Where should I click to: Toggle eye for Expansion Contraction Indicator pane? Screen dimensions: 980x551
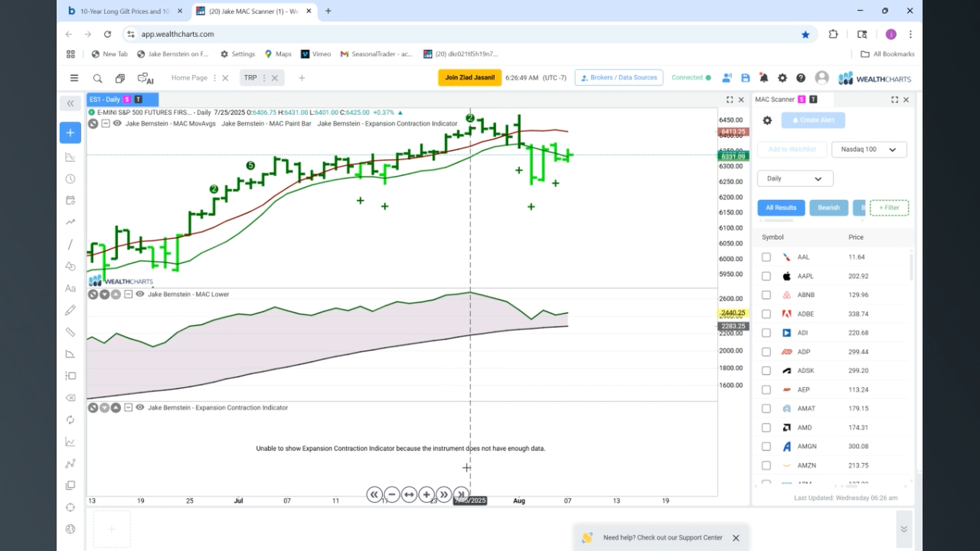[x=140, y=408]
